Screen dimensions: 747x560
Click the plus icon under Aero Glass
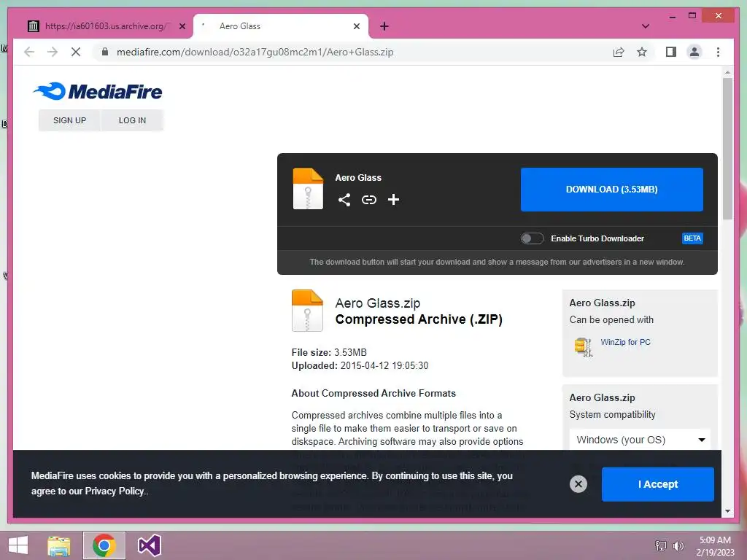point(393,200)
